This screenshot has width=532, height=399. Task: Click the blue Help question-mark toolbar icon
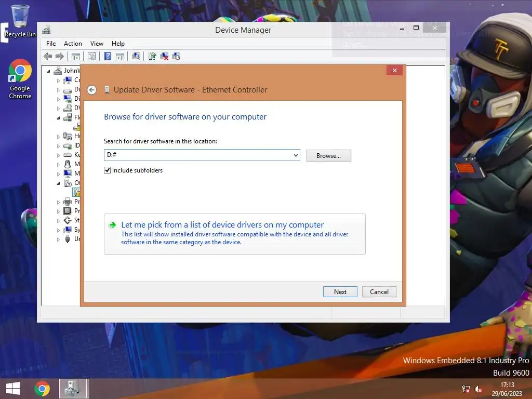coord(108,56)
